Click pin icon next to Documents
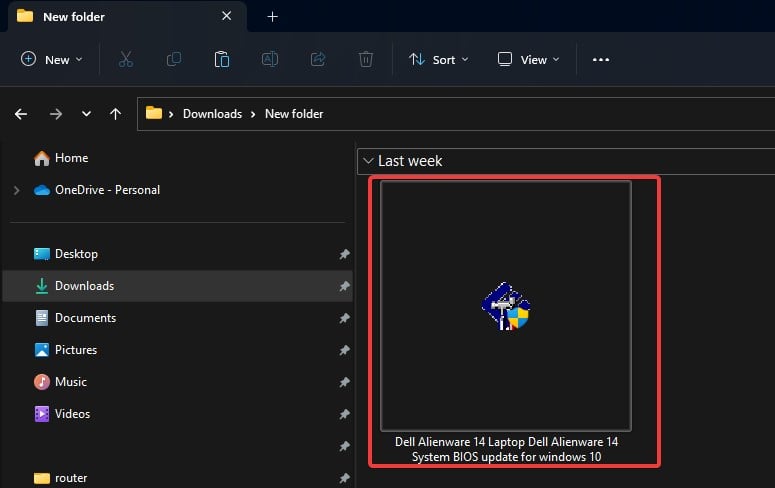Image resolution: width=775 pixels, height=488 pixels. [344, 318]
